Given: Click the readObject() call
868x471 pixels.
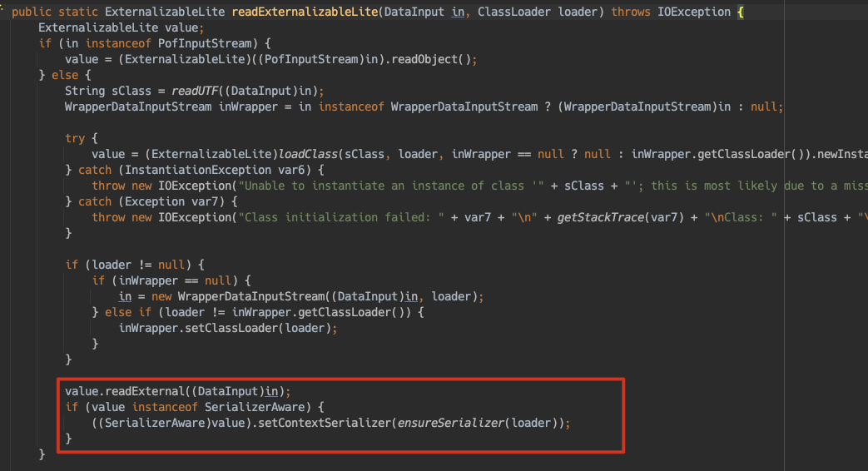Looking at the screenshot, I should pos(431,59).
